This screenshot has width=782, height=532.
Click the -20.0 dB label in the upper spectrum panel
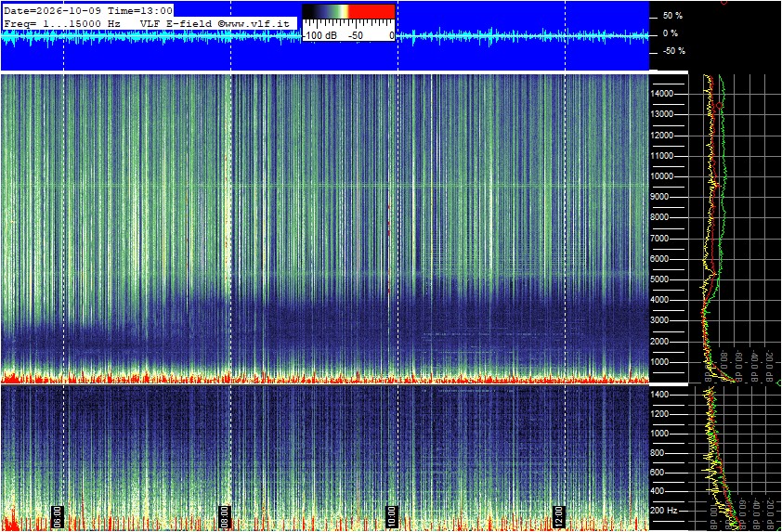coord(771,365)
